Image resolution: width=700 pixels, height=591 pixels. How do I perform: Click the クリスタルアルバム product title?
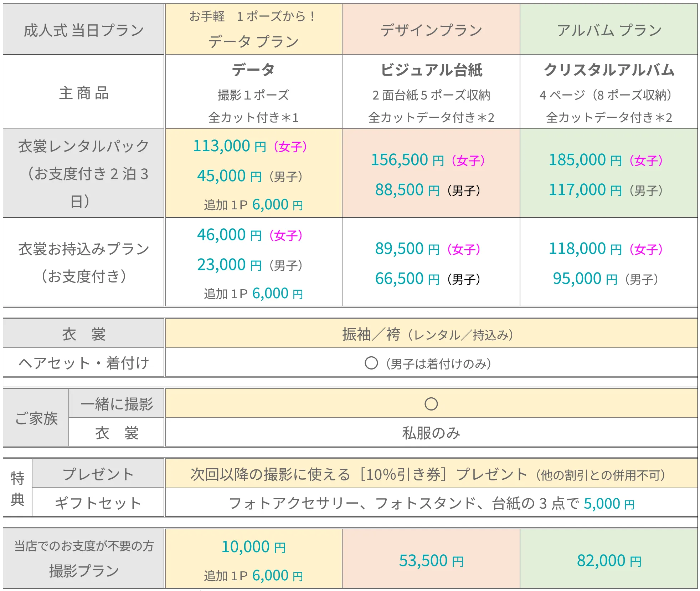tap(609, 70)
